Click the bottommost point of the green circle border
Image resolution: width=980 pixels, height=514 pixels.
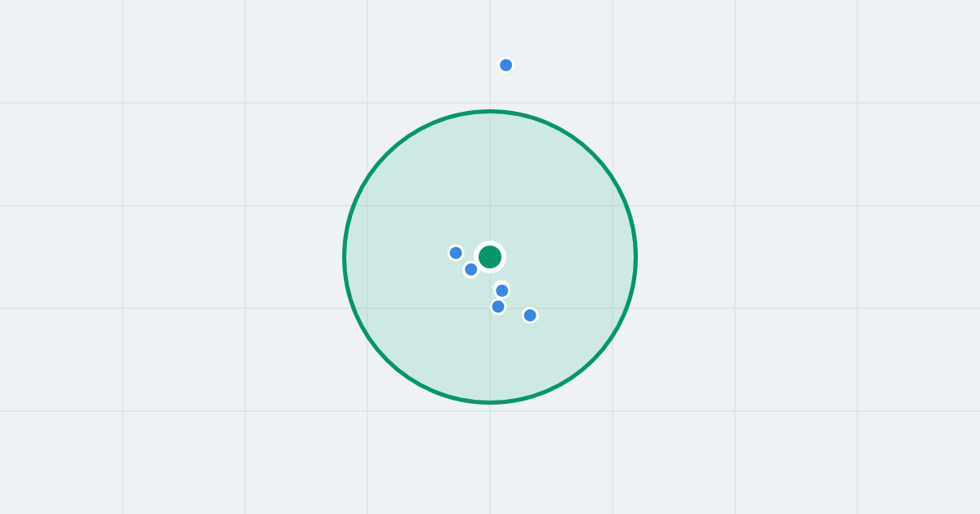pos(490,402)
